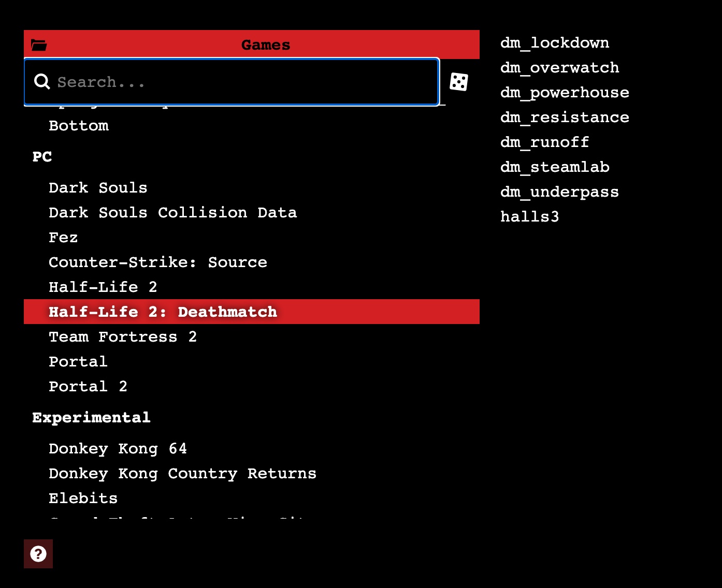Open the halls3 map

click(x=530, y=217)
